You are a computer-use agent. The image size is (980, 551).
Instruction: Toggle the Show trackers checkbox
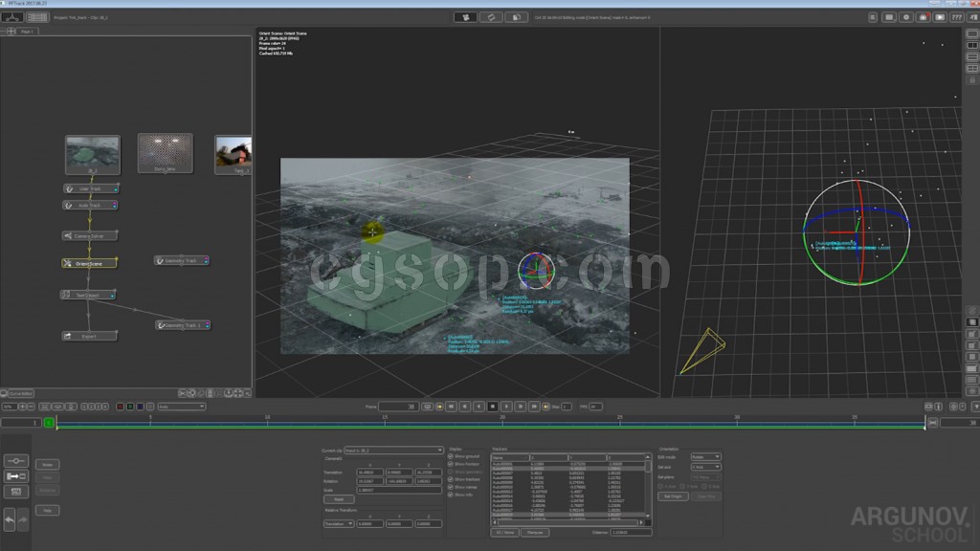pos(450,479)
